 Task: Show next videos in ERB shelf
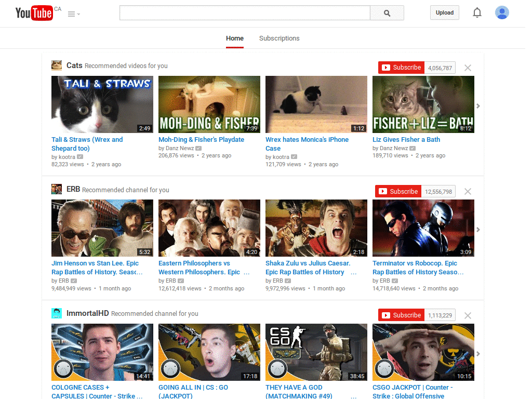coord(478,230)
